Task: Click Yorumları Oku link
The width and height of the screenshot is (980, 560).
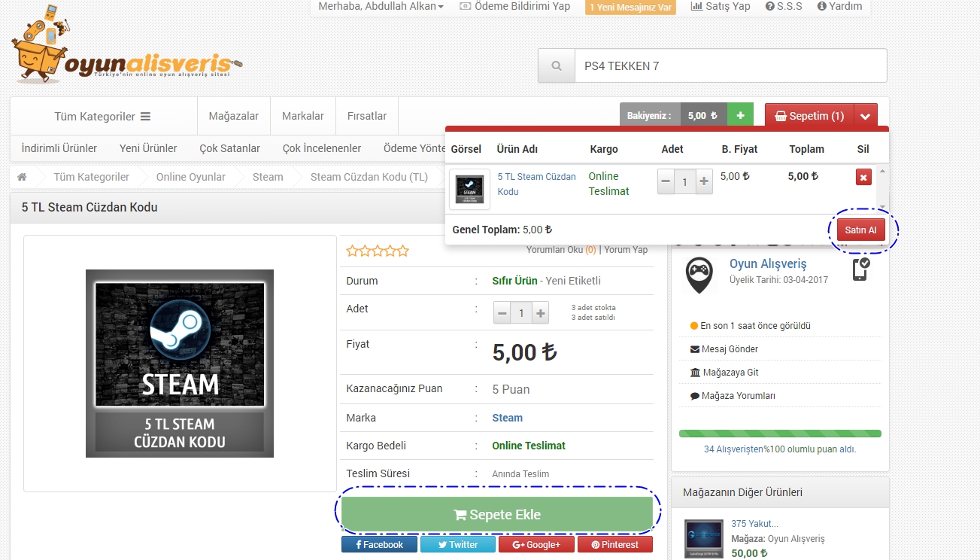Action: (x=561, y=250)
